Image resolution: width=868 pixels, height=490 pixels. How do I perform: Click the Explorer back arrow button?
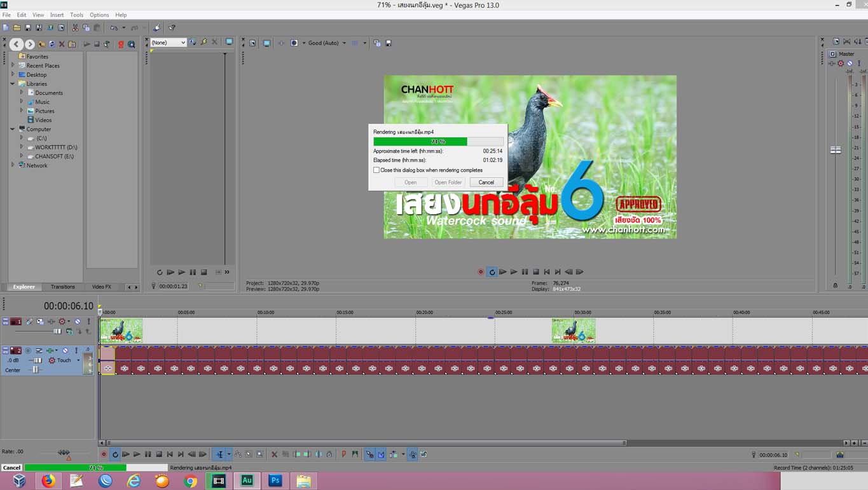point(17,44)
